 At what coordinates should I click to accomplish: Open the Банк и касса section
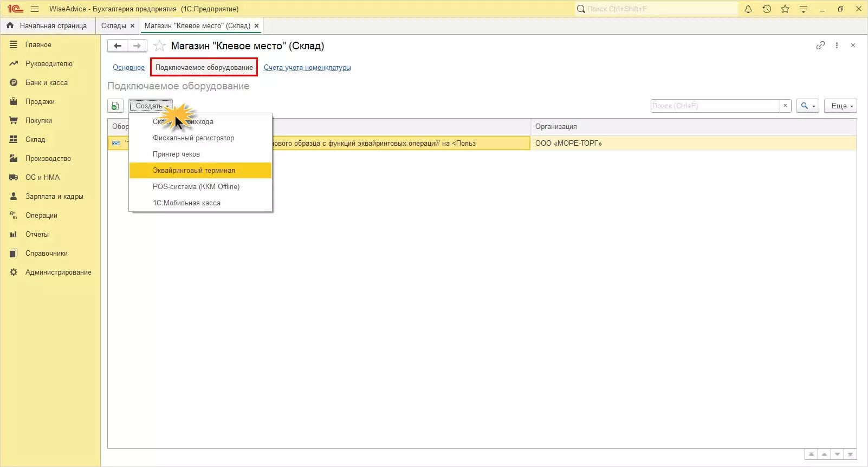point(47,83)
